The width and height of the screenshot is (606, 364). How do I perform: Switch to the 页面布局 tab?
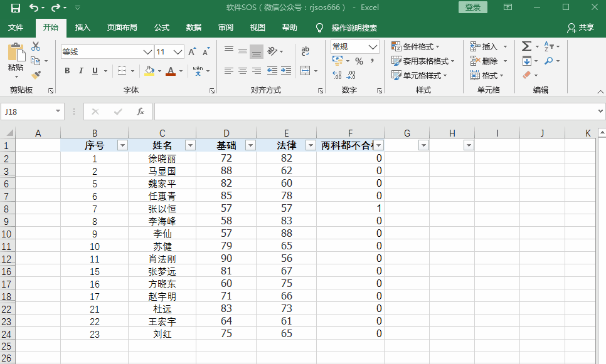click(122, 28)
